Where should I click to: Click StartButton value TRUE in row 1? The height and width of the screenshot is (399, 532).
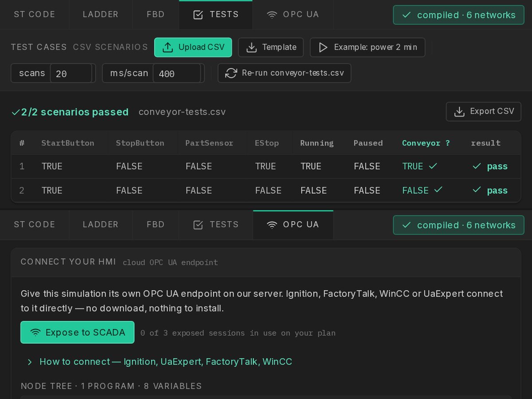(x=52, y=166)
